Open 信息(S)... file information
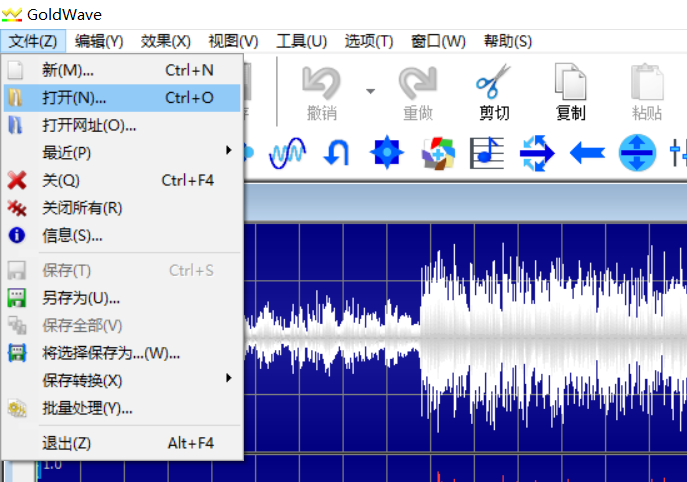 122,236
